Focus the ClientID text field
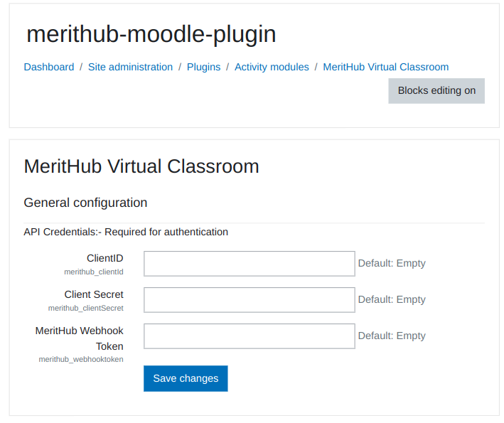The image size is (504, 423). [249, 263]
